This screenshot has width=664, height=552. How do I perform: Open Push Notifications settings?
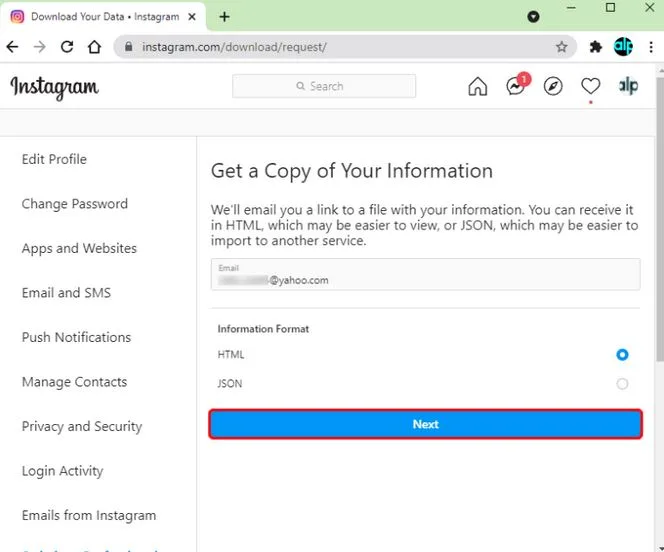click(x=76, y=337)
